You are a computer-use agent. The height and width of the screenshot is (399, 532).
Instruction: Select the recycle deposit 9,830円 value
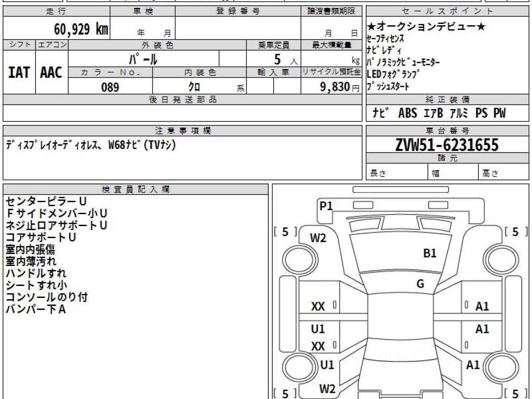pyautogui.click(x=335, y=87)
